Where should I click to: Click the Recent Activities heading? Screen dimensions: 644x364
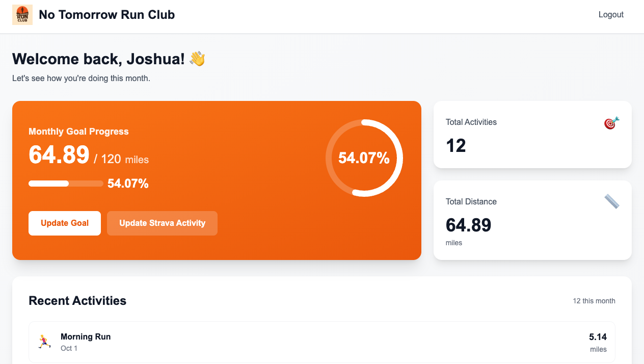[77, 301]
